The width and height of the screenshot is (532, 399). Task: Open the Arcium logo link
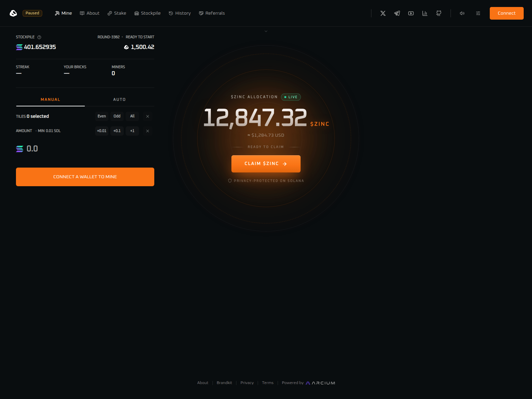point(321,383)
